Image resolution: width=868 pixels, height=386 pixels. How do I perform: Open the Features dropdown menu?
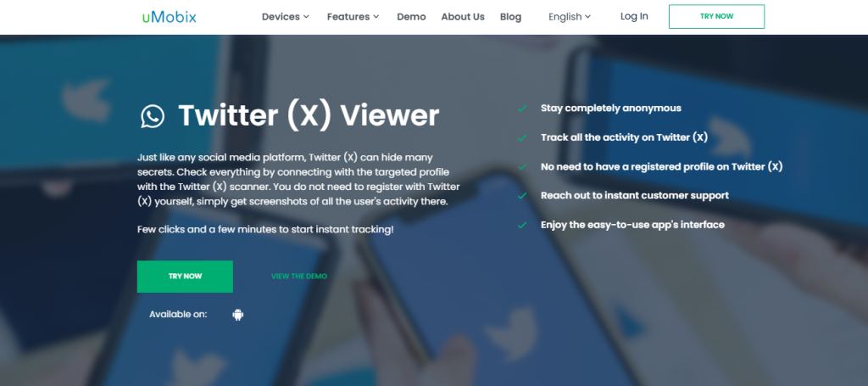click(353, 17)
